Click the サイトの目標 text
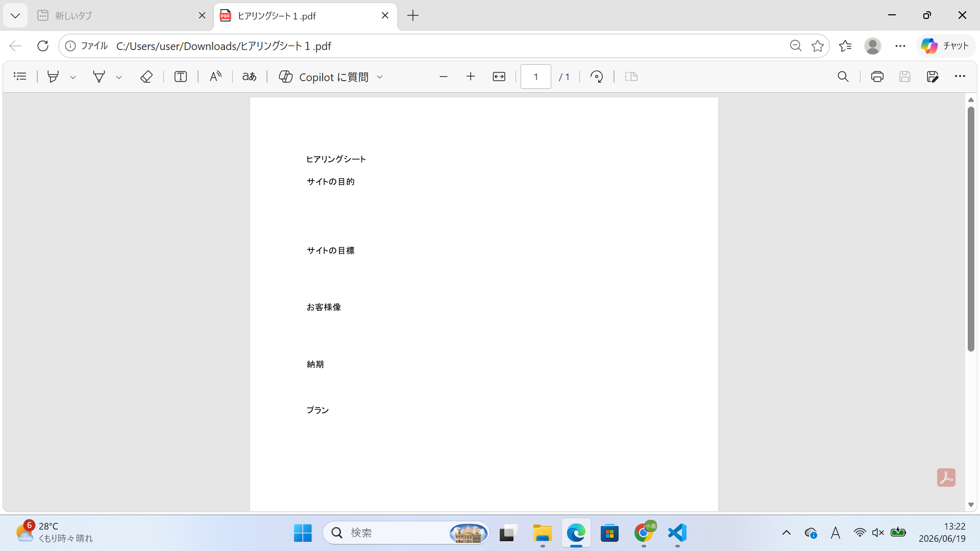This screenshot has height=551, width=980. [330, 251]
